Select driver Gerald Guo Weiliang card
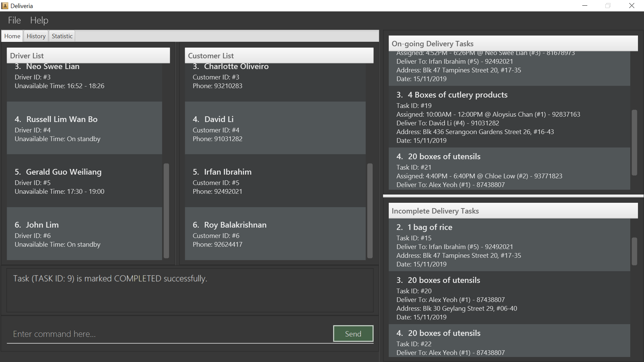The height and width of the screenshot is (362, 644). 84,181
